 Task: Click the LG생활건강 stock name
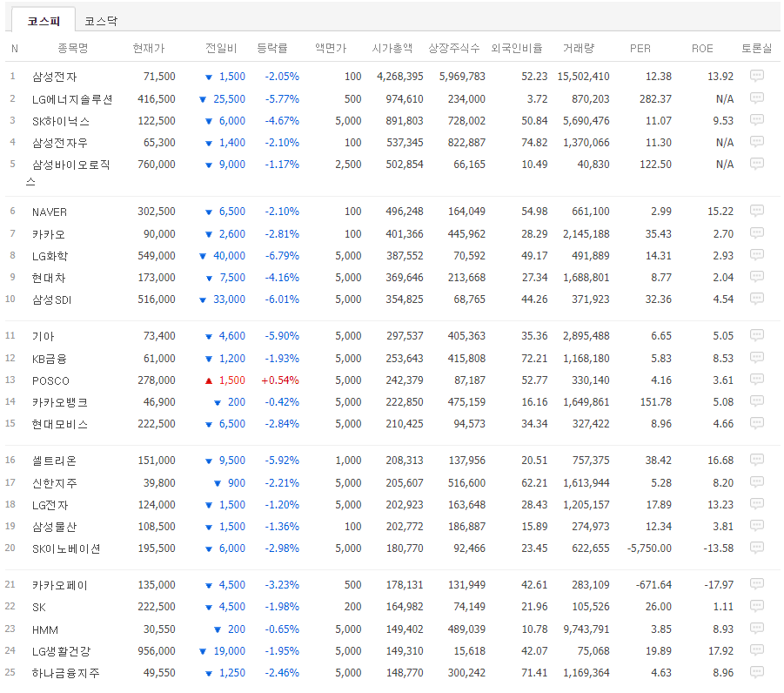pyautogui.click(x=60, y=650)
